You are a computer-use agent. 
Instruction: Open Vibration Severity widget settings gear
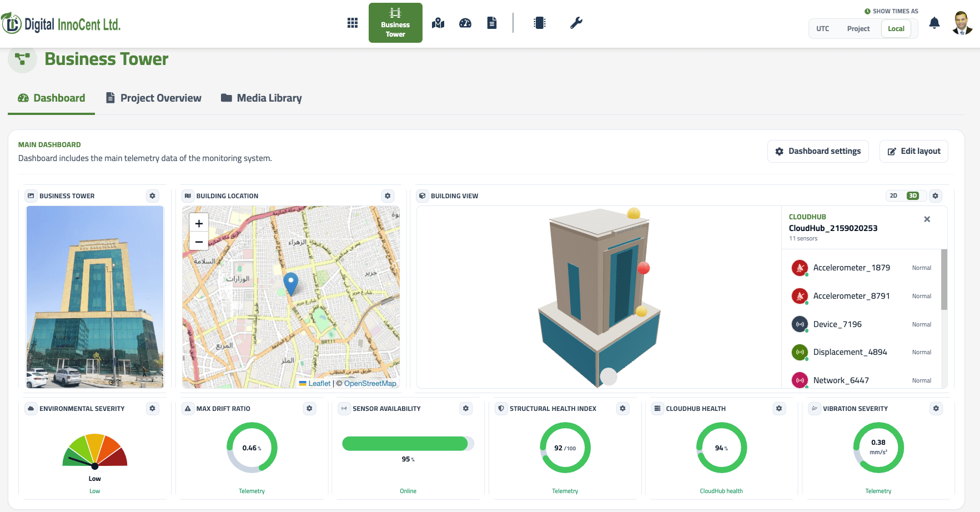click(x=936, y=409)
